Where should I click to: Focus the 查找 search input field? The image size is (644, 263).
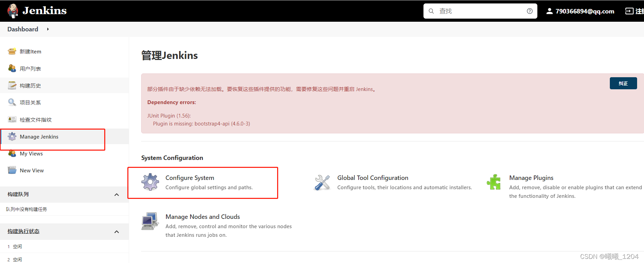480,11
